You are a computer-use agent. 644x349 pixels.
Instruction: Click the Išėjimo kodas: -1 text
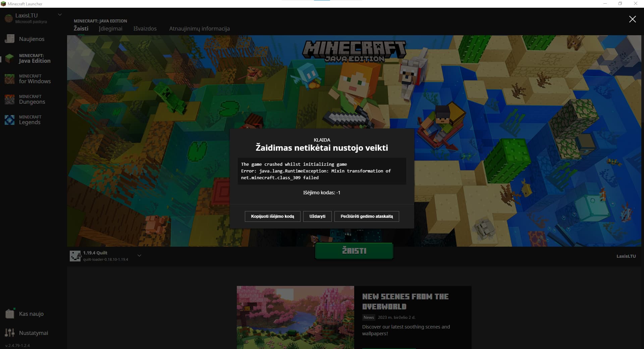coord(322,193)
